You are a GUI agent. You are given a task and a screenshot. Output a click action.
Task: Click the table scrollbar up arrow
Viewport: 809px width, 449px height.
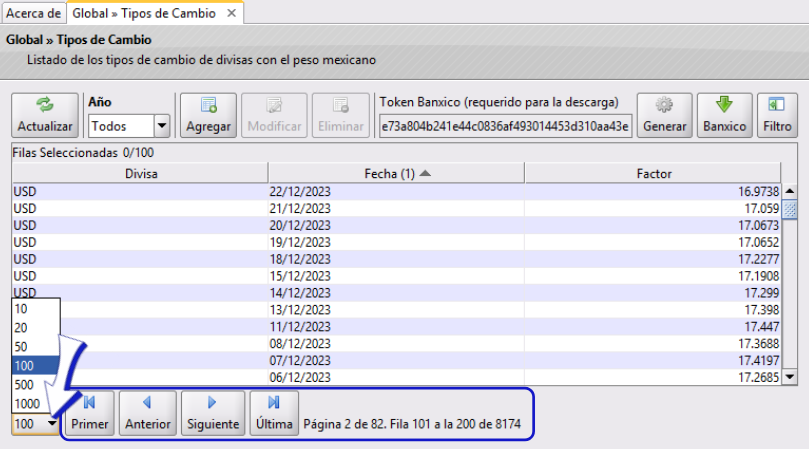[x=790, y=191]
